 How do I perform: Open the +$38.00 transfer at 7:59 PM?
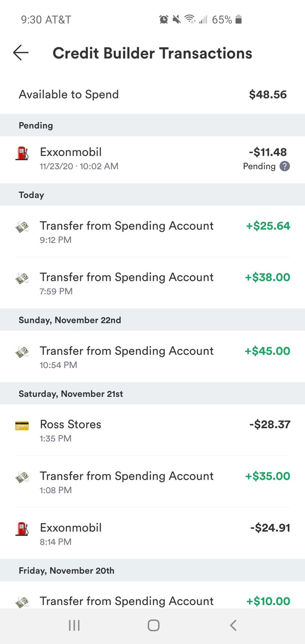pyautogui.click(x=152, y=283)
